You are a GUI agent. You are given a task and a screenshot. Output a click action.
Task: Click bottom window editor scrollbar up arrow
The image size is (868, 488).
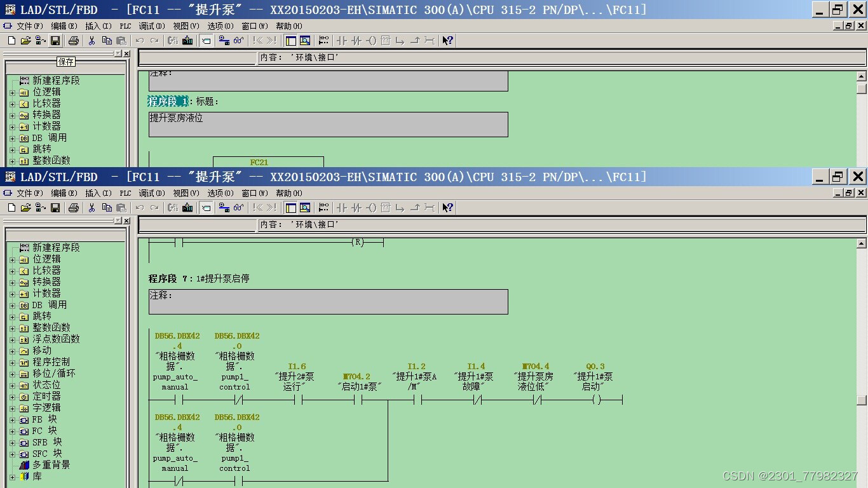(862, 243)
